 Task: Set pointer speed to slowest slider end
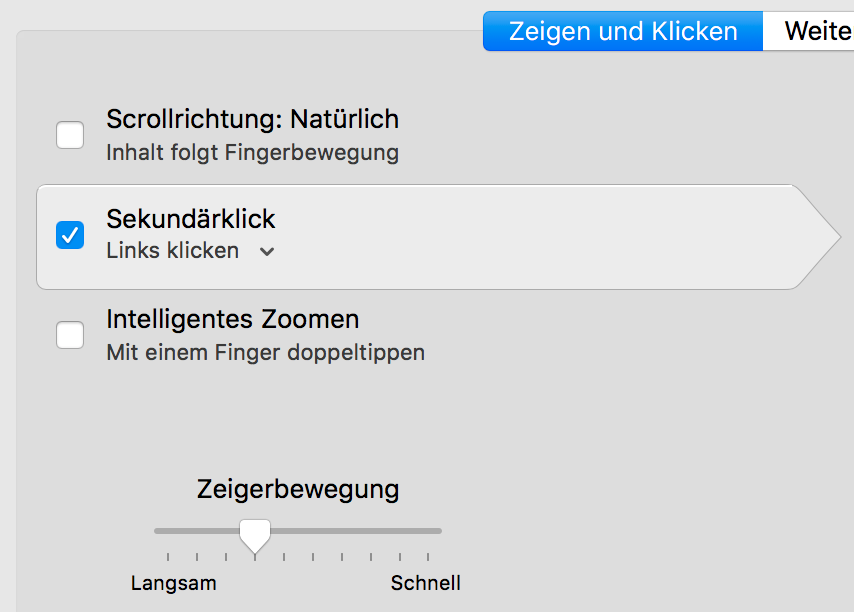pos(157,531)
